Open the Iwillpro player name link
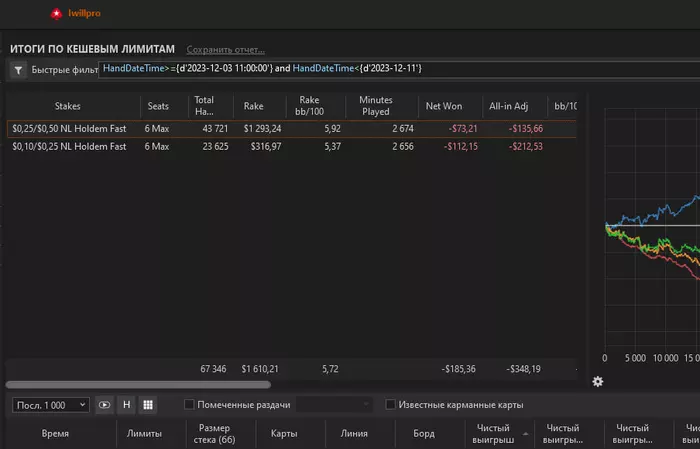 tap(84, 13)
